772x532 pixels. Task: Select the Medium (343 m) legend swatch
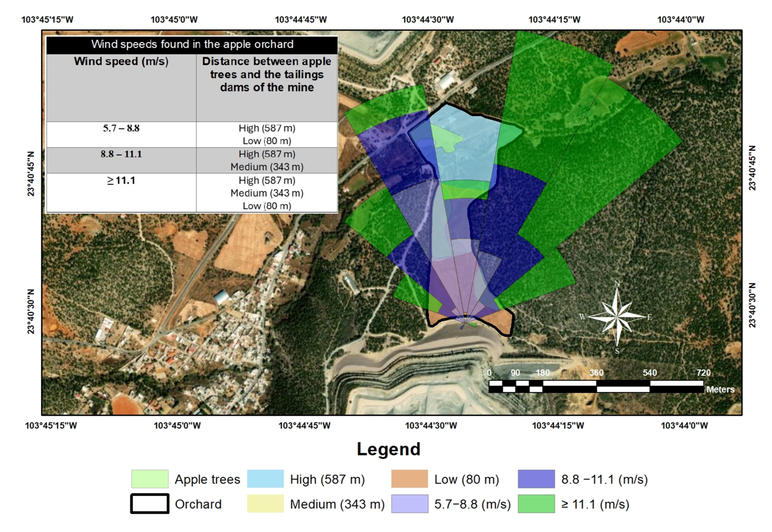pyautogui.click(x=265, y=504)
